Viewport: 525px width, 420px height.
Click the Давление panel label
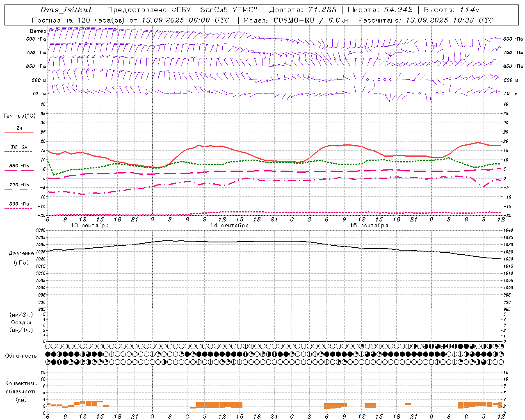point(21,253)
